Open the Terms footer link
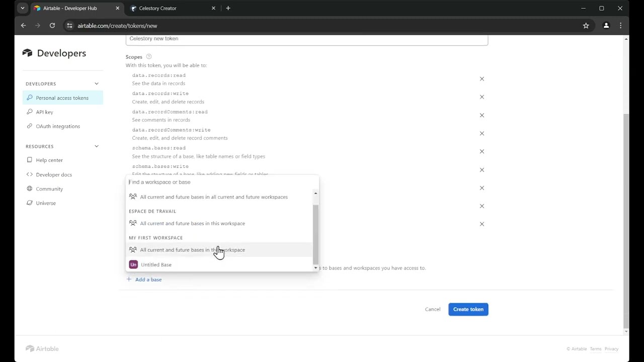 click(596, 349)
